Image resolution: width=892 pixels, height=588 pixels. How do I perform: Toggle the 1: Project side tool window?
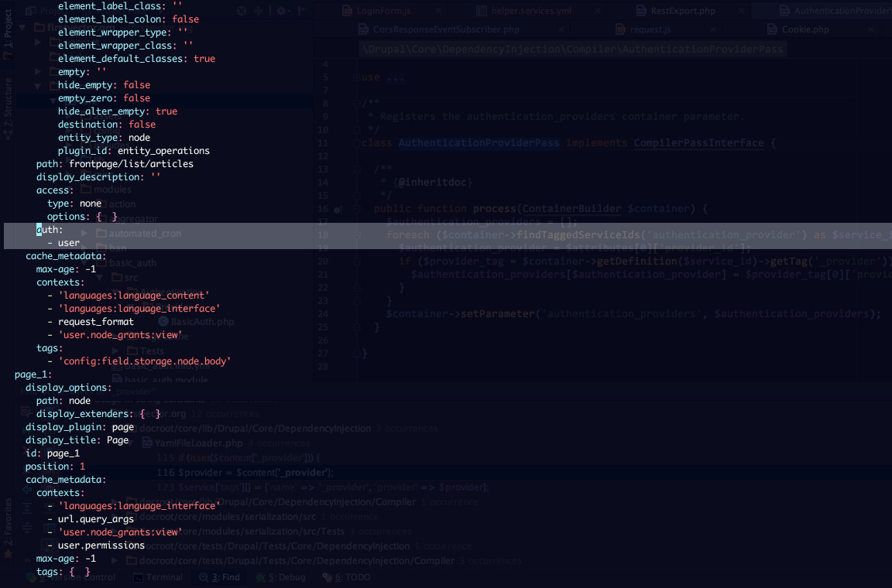pyautogui.click(x=8, y=34)
